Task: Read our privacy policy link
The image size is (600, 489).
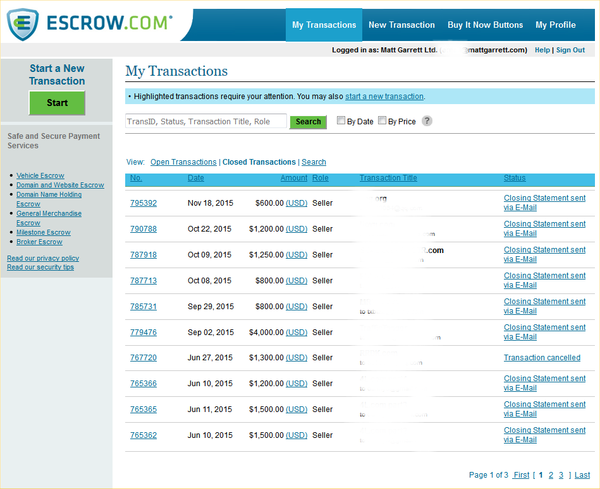Action: pos(43,258)
